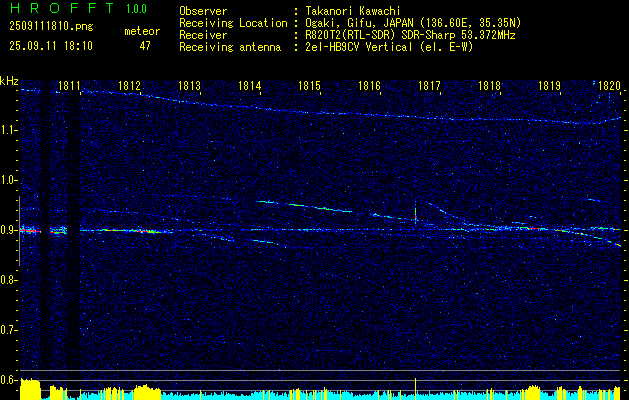Click the kHz unit label
The width and height of the screenshot is (629, 400).
[x=9, y=81]
